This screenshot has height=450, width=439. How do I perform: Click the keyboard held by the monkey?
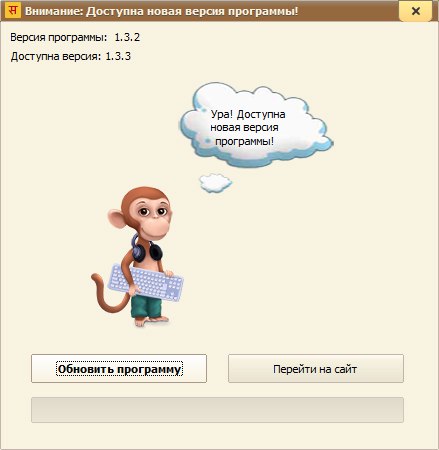(146, 282)
